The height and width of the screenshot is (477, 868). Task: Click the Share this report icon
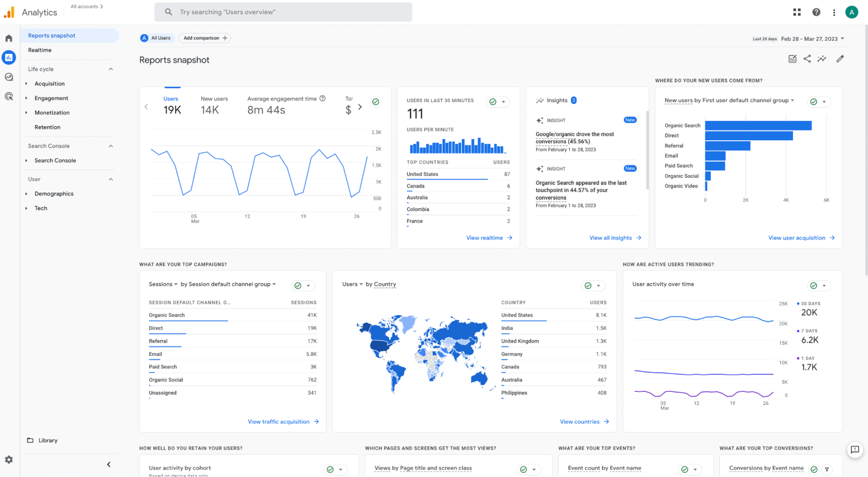(807, 59)
